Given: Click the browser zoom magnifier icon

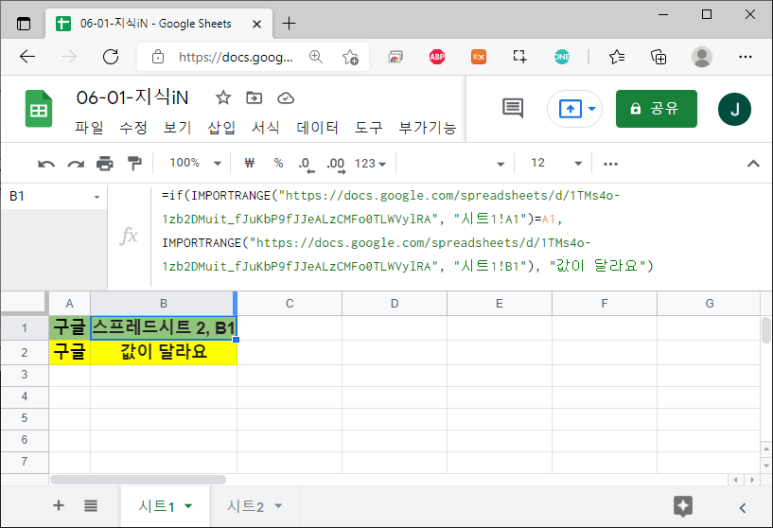Looking at the screenshot, I should tap(316, 57).
